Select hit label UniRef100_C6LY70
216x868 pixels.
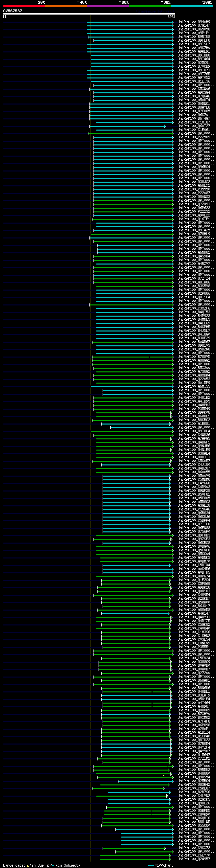[194, 855]
